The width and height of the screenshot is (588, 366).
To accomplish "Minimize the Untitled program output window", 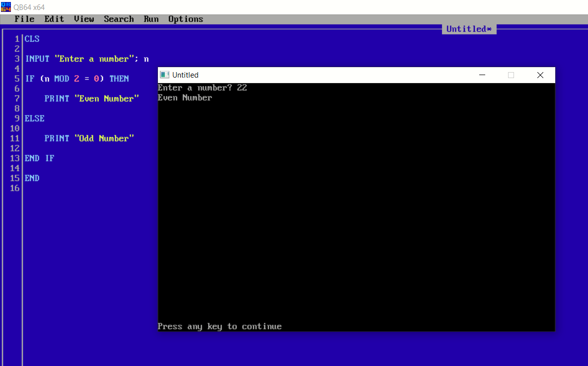I will (482, 75).
